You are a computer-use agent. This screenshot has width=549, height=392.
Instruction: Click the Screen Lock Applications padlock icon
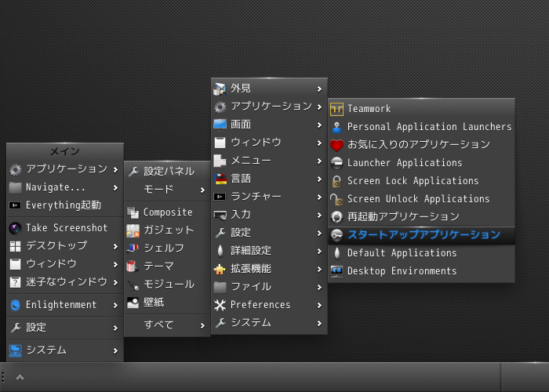coord(336,181)
